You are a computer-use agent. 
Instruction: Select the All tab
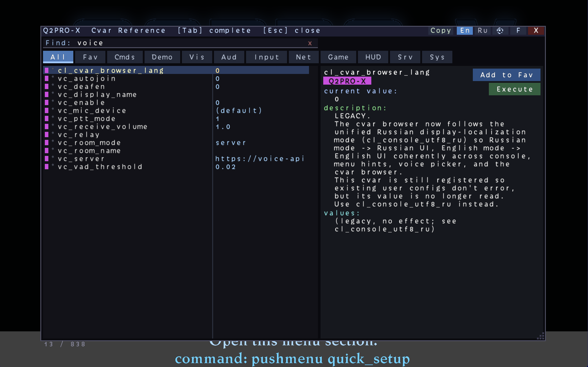coord(58,57)
